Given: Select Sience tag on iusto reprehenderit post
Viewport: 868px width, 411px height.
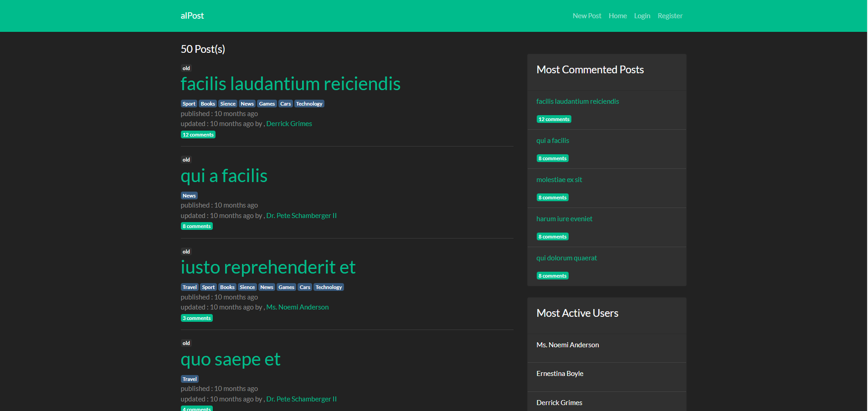Looking at the screenshot, I should (247, 287).
